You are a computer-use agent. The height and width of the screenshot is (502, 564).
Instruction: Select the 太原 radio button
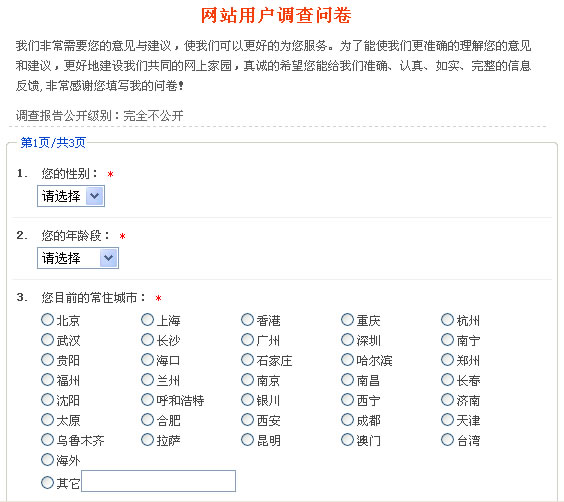click(47, 419)
